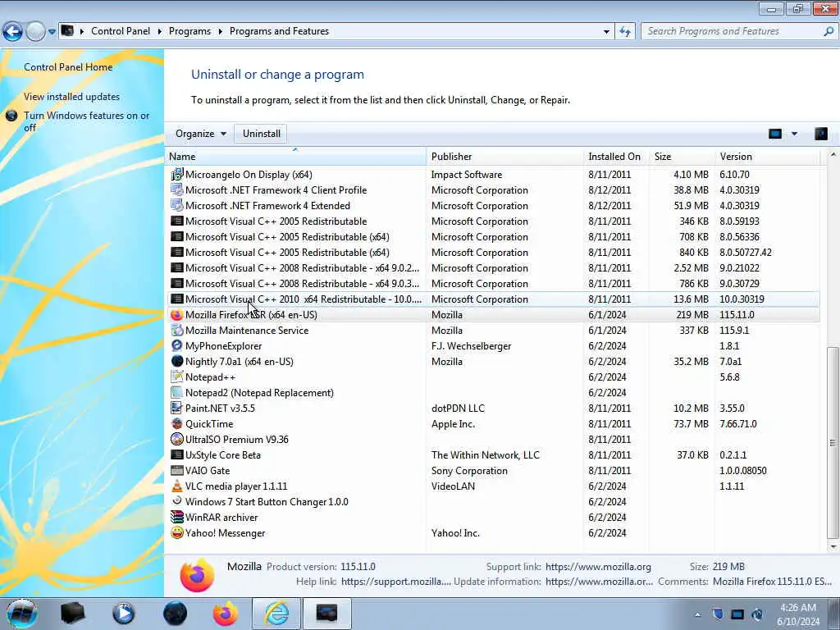Select the Microsoft Visual C++ 2008 9.0.21022 row
The height and width of the screenshot is (630, 840).
494,268
